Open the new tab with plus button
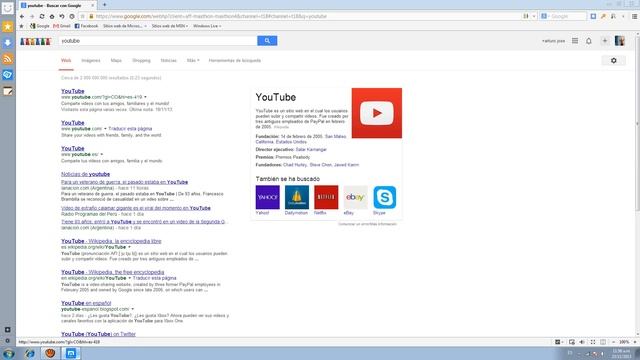This screenshot has width=640, height=360. 104,5
